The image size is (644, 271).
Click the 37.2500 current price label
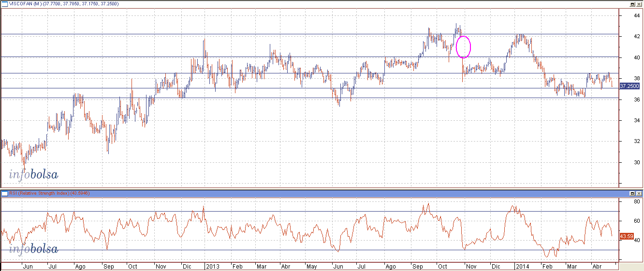[629, 86]
